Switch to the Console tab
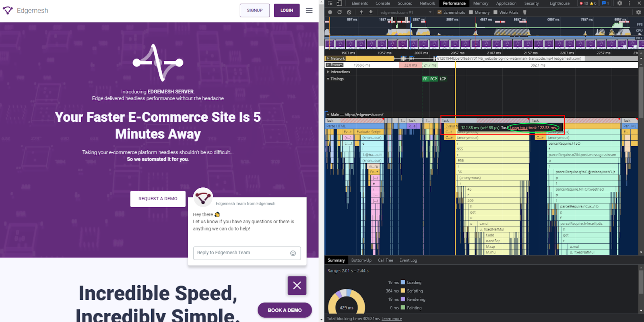Screen dimensions: 644x322 (383, 3)
